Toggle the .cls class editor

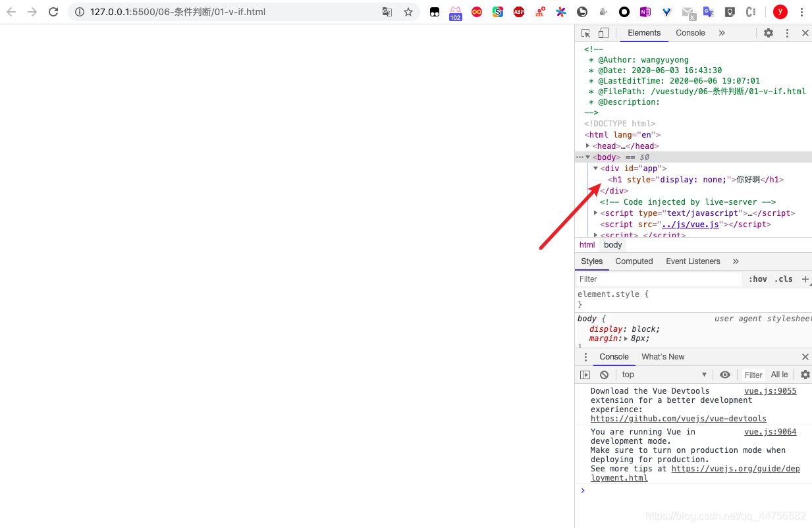pyautogui.click(x=784, y=279)
